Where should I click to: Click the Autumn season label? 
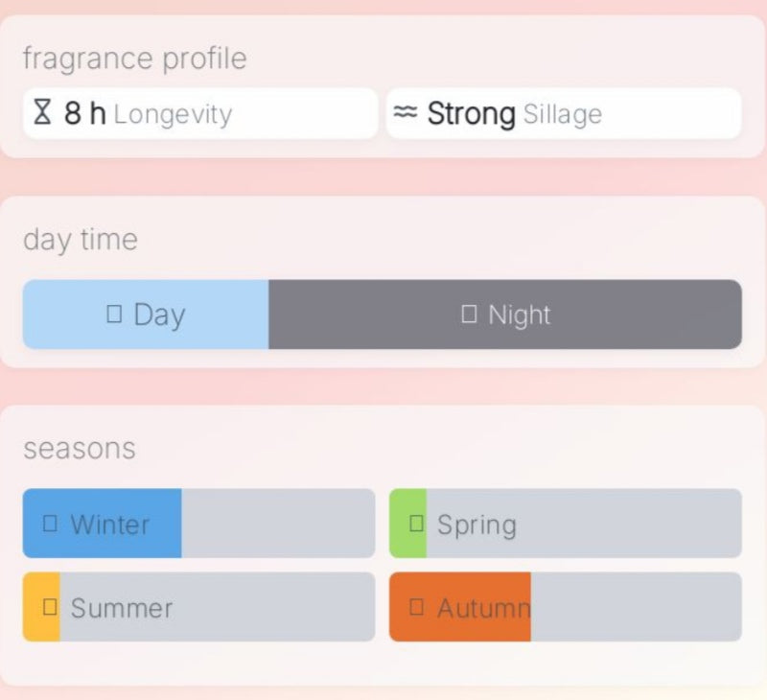[483, 608]
